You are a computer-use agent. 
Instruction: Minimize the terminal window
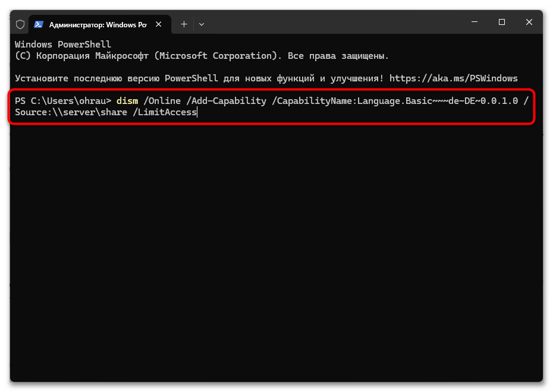(x=475, y=22)
